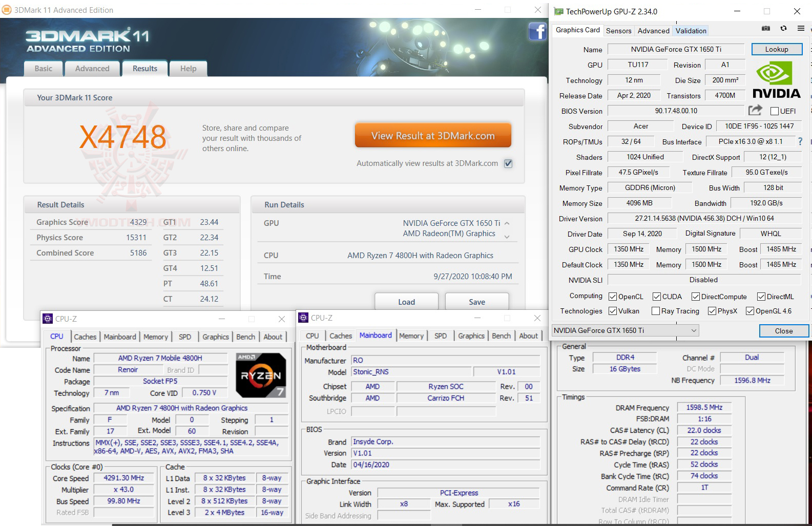Click the X4748 score text

[x=123, y=137]
